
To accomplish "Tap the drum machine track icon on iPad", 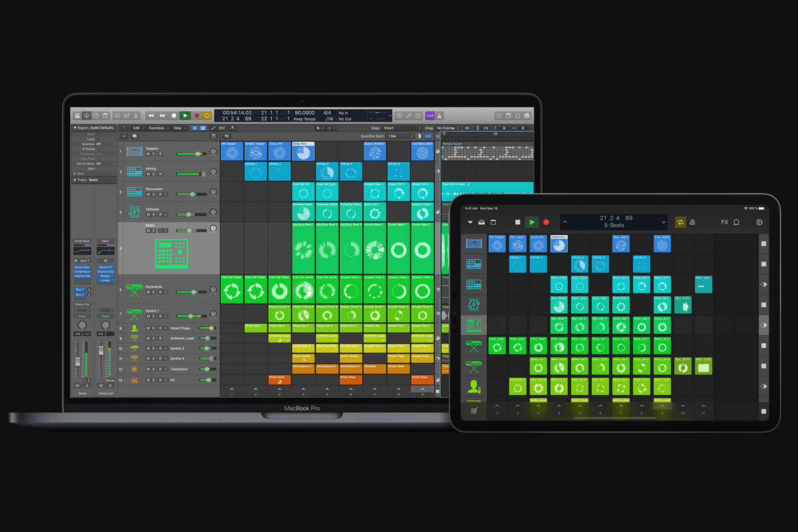I will [474, 325].
